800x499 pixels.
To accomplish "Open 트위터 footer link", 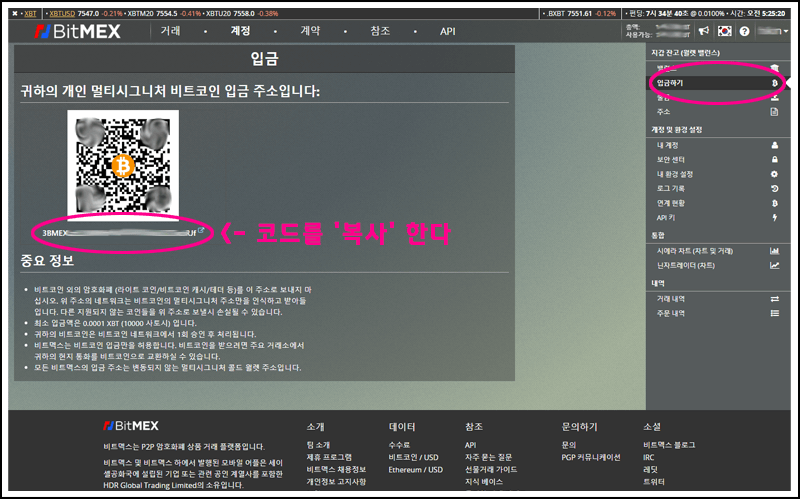I will pyautogui.click(x=654, y=482).
